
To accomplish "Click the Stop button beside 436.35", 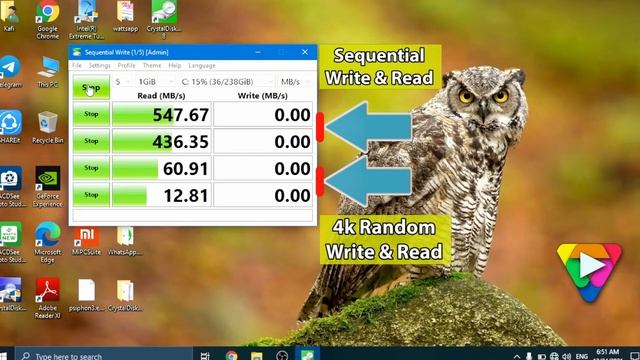I will [x=91, y=141].
